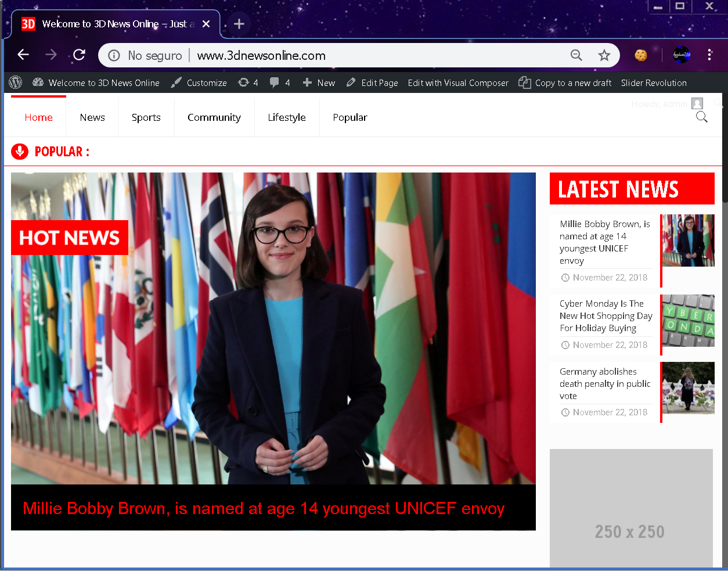Bookmark page with the star icon
728x571 pixels.
click(604, 55)
